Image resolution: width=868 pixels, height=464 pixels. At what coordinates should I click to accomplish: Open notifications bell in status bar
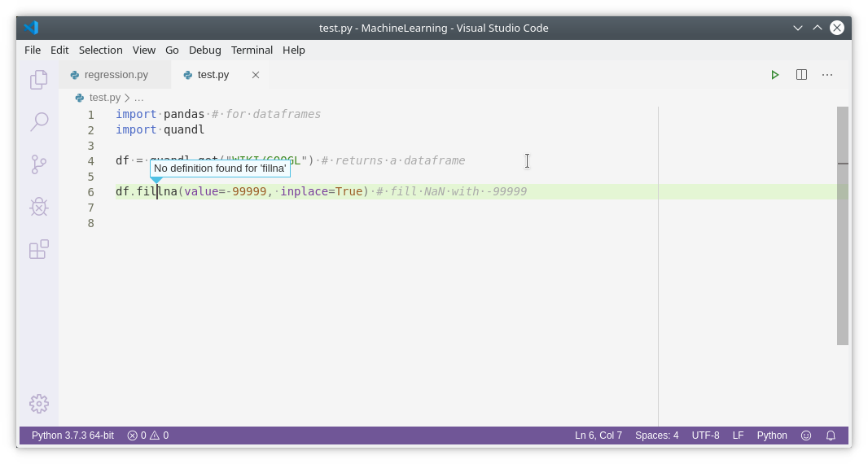point(831,436)
